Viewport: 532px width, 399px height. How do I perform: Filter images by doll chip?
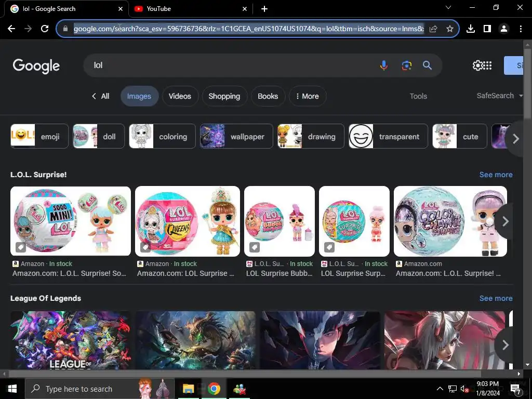[99, 137]
